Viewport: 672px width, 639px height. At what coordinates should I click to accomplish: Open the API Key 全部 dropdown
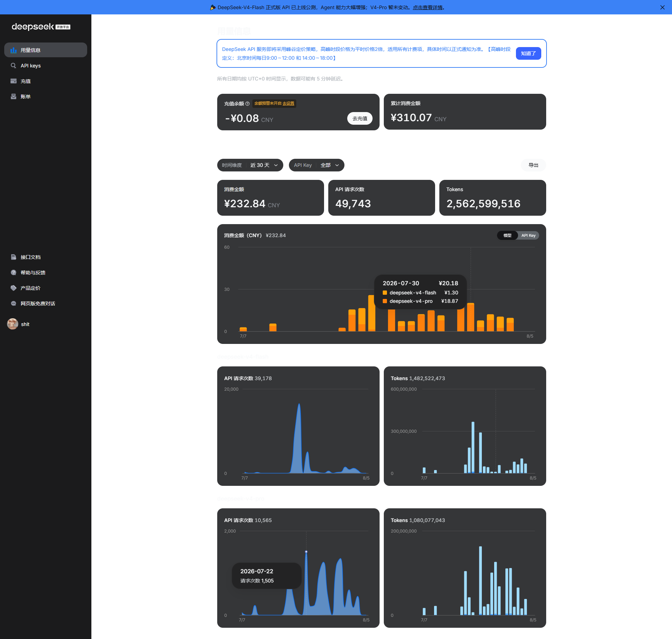[316, 165]
